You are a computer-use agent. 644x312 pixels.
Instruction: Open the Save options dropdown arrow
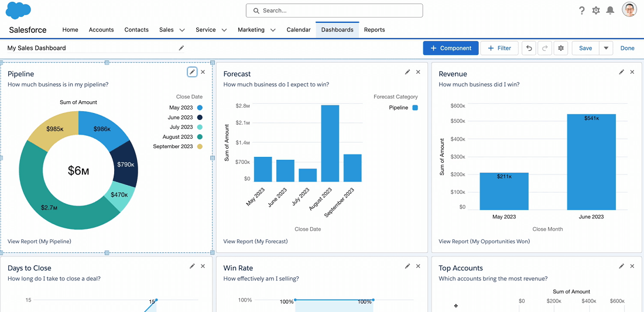(606, 48)
